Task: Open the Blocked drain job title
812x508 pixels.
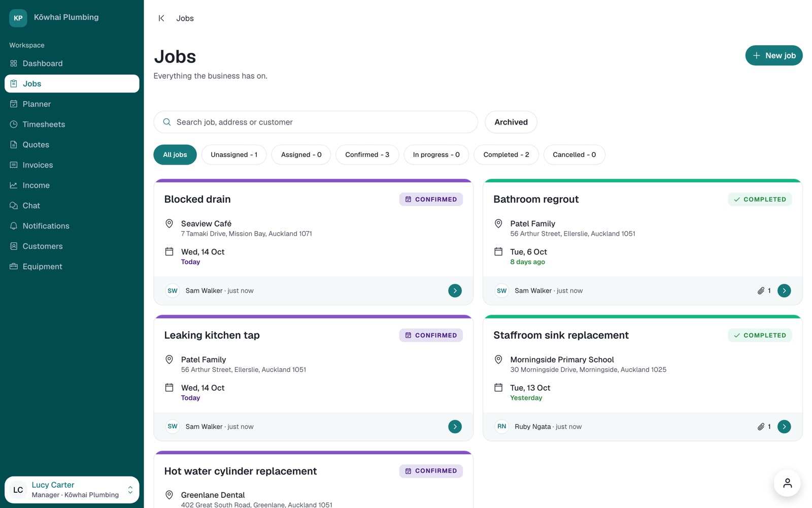Action: tap(197, 199)
